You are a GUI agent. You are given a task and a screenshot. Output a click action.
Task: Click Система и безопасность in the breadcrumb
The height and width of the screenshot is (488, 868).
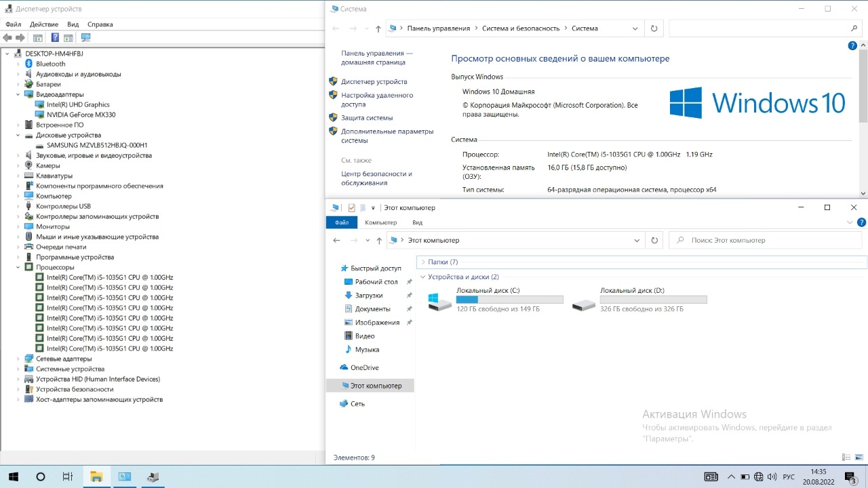point(521,28)
